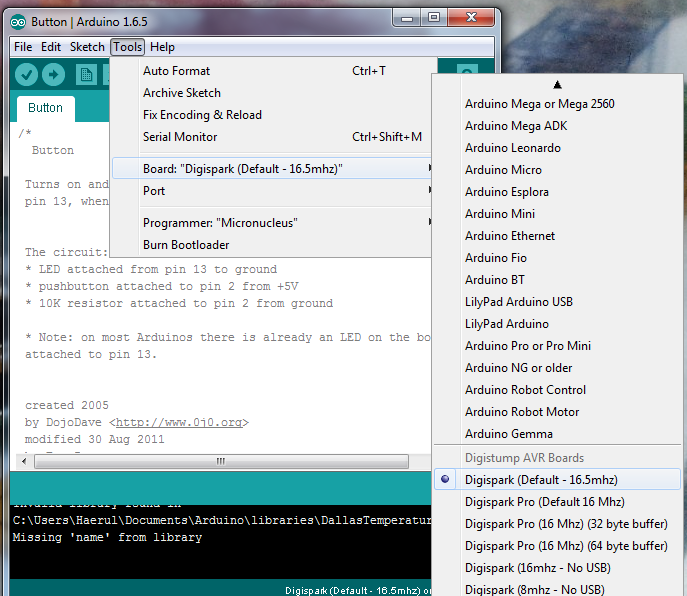Choose Arduino Esplora board
The height and width of the screenshot is (596, 687).
click(x=557, y=192)
